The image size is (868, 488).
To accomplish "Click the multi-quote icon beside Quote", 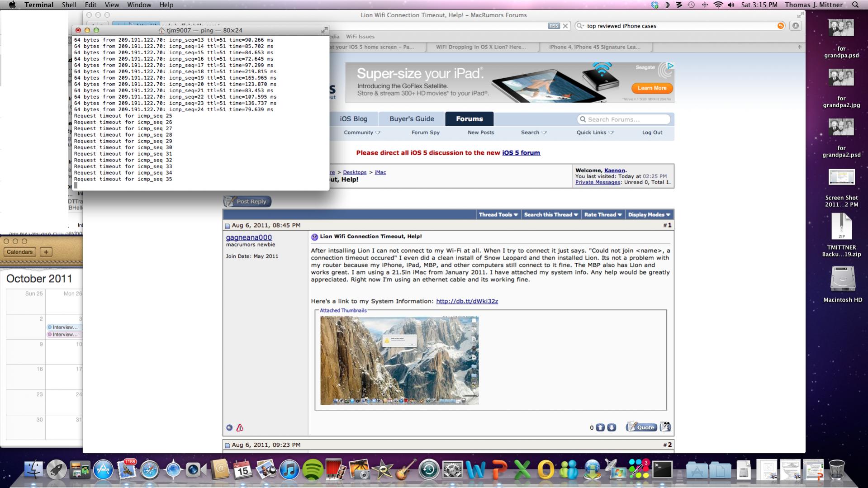I will pyautogui.click(x=665, y=426).
